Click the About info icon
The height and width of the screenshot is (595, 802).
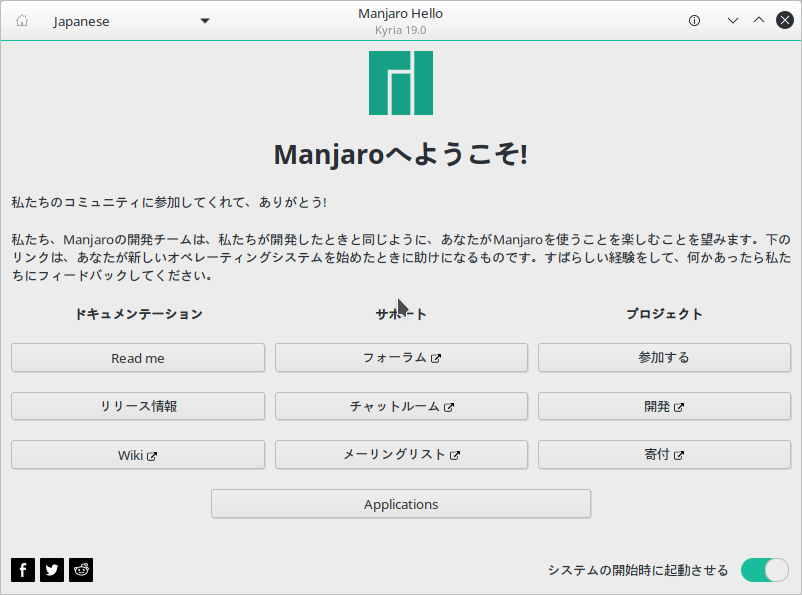coord(694,20)
